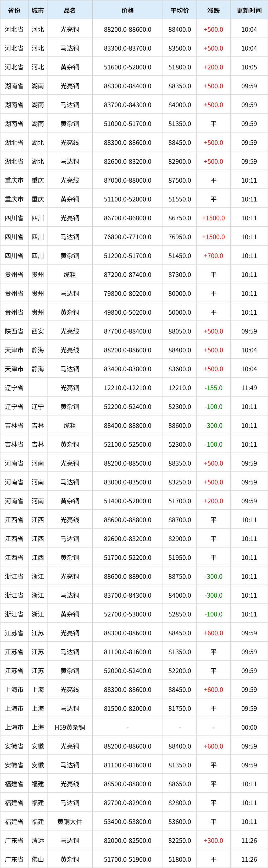Viewport: 268px width, 868px height.
Task: Click the 00:00 update time cell
Action: pos(249,728)
